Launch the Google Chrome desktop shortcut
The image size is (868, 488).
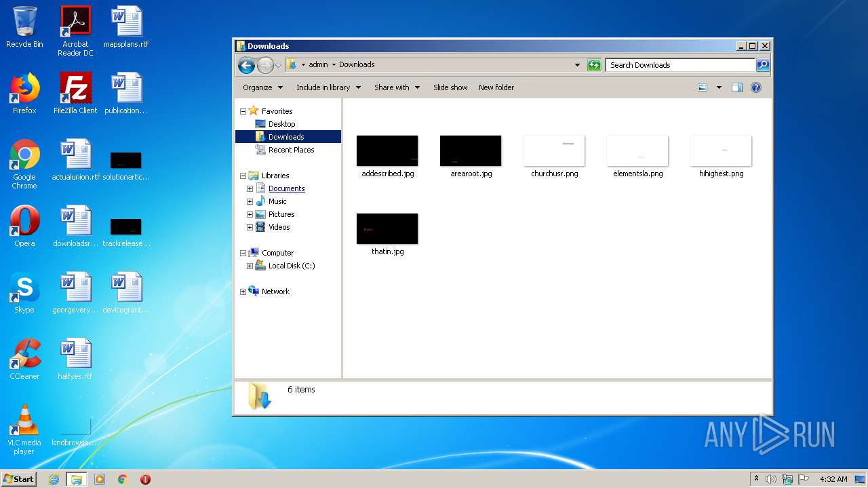24,164
